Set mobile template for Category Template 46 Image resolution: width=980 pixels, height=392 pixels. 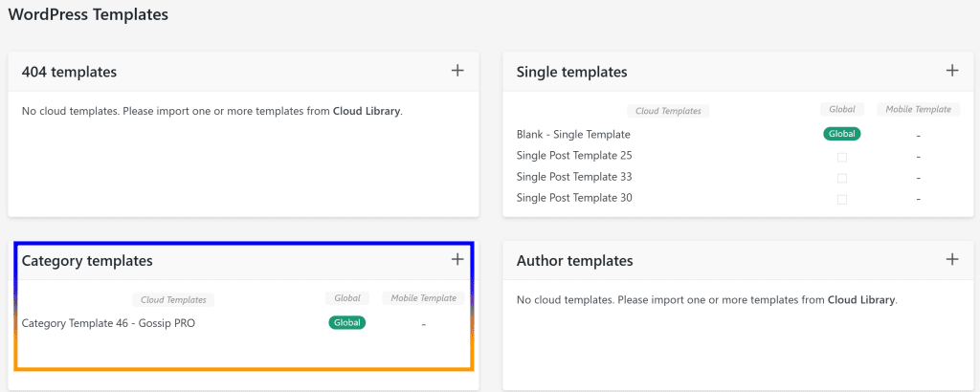pyautogui.click(x=423, y=324)
